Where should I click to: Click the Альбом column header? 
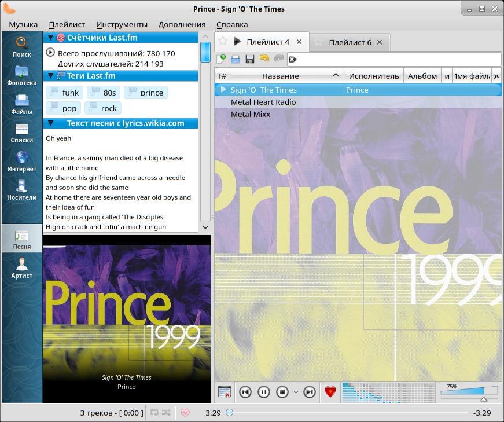click(422, 76)
